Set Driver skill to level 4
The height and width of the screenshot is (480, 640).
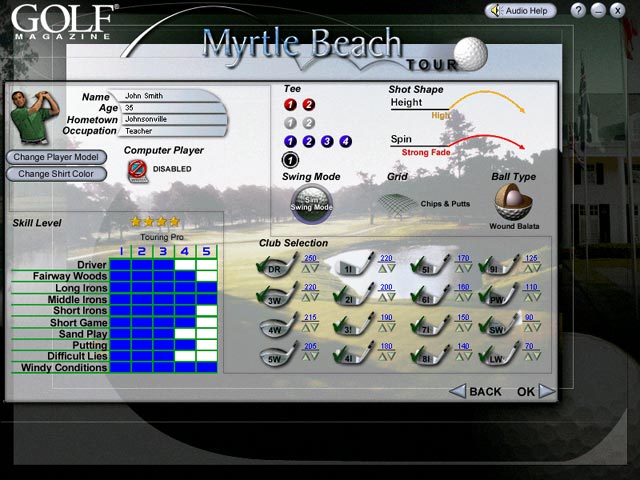click(x=185, y=264)
